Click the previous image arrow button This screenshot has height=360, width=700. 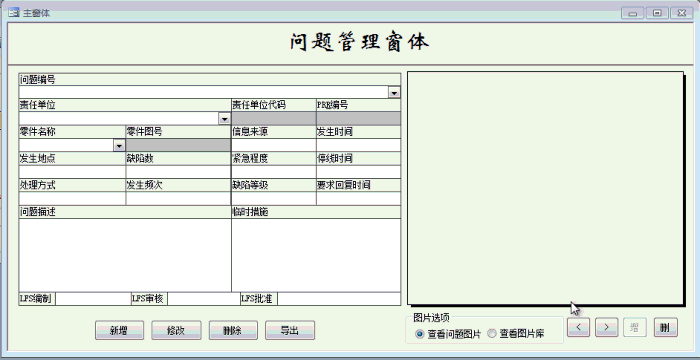(578, 327)
